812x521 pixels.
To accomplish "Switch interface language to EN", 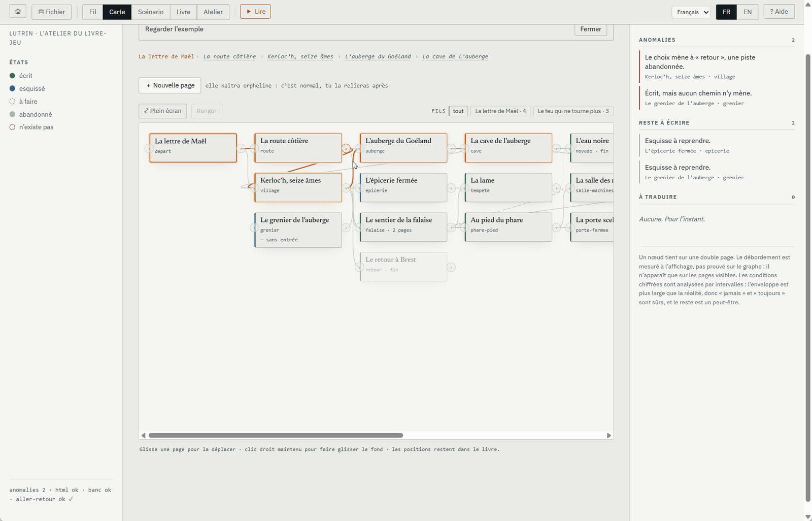I will click(x=748, y=12).
